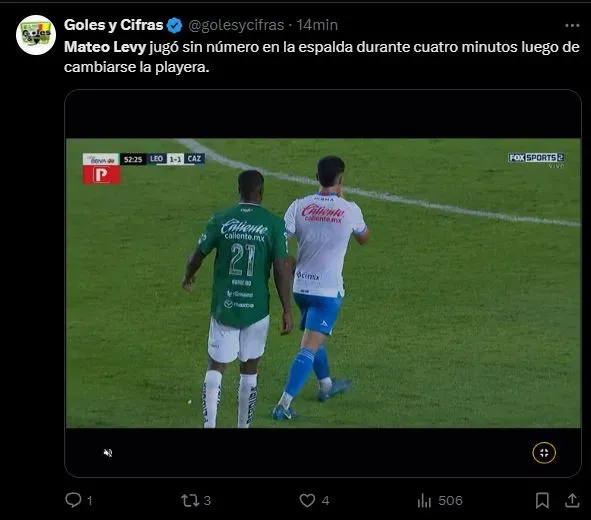
Task: Click the 506 views count
Action: [x=450, y=501]
